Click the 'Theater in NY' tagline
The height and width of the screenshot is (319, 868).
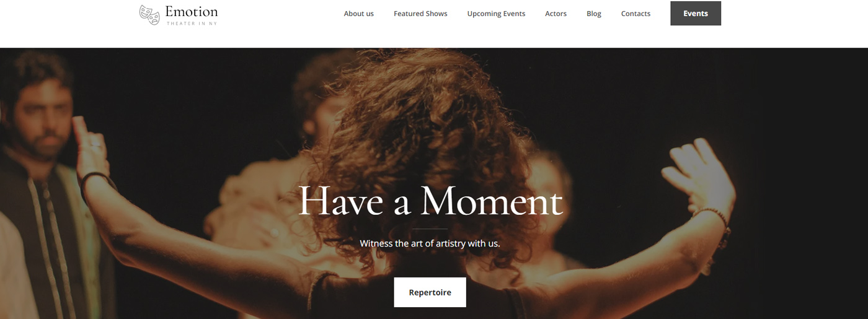click(x=192, y=24)
